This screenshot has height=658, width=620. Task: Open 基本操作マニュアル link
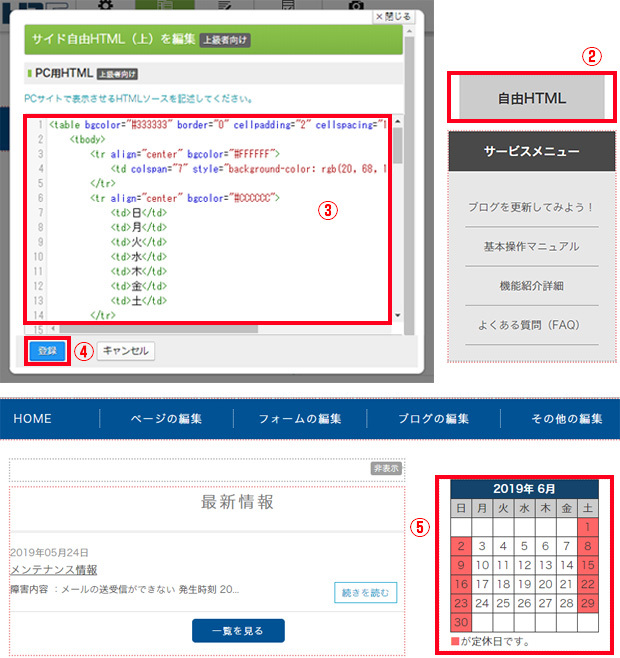532,246
